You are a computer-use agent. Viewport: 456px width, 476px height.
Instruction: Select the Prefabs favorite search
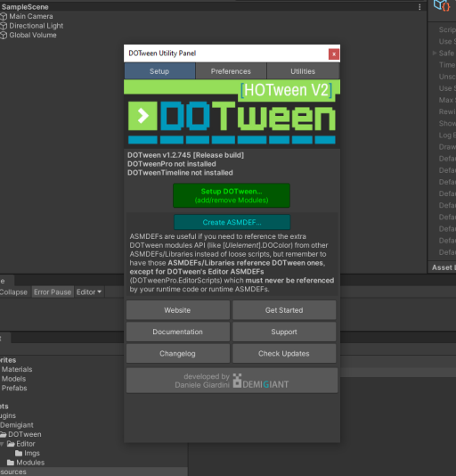pyautogui.click(x=14, y=388)
